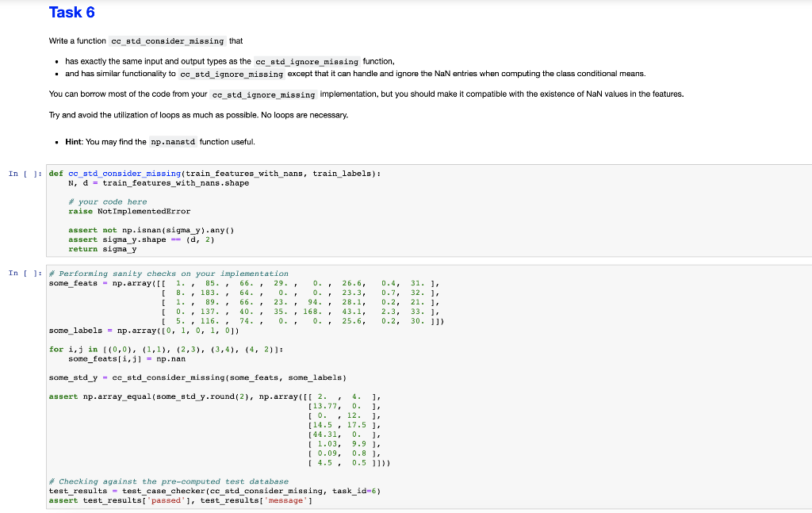812x513 pixels.
Task: Click the blue "Task 6" heading
Action: click(71, 12)
